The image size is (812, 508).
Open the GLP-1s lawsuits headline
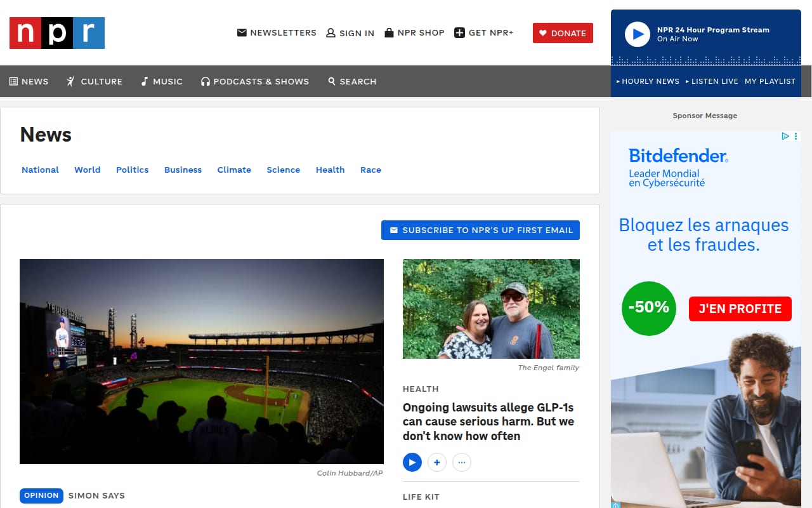tap(488, 422)
